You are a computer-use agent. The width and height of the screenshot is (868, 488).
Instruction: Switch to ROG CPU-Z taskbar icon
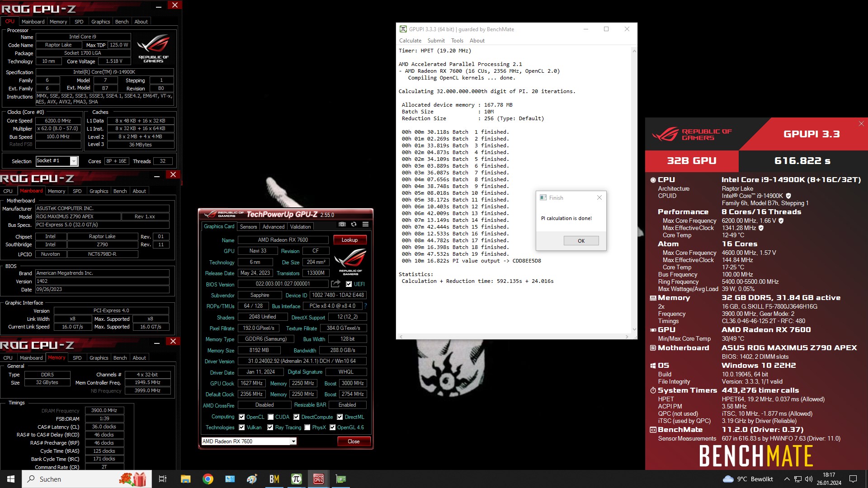point(318,479)
